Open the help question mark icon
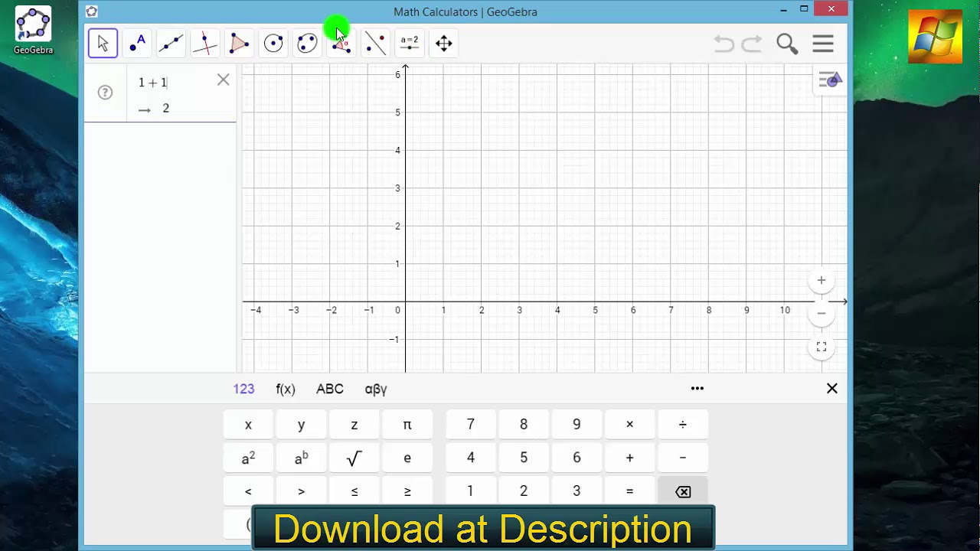Viewport: 980px width, 551px height. (x=106, y=93)
